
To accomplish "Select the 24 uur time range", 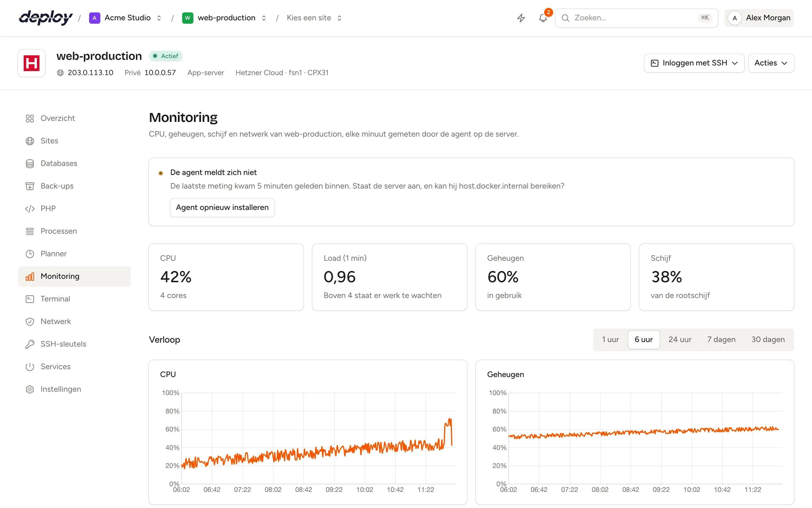I will (x=680, y=339).
